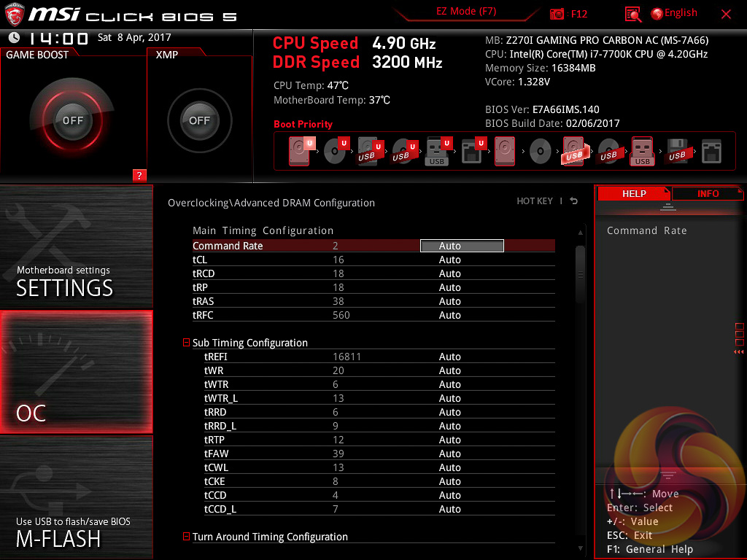Collapse Turn Around Timing Configuration section
The height and width of the screenshot is (560, 747).
pos(186,536)
